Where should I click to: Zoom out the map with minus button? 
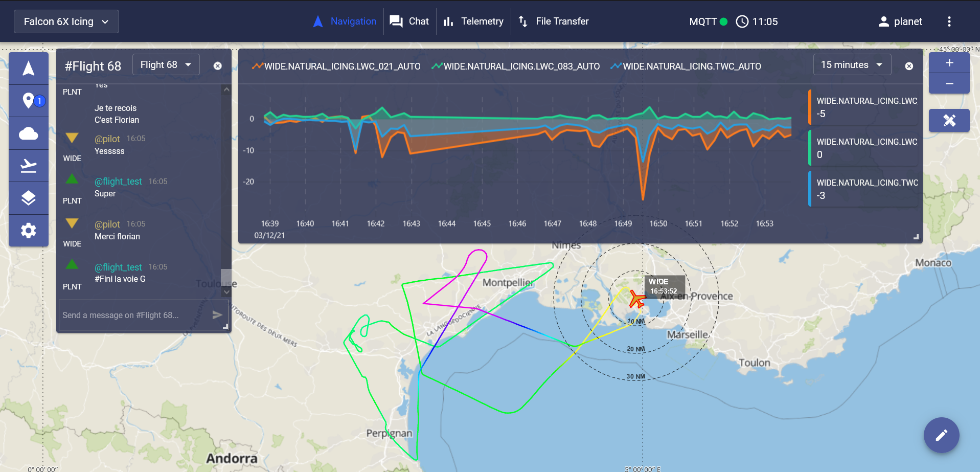(x=949, y=83)
